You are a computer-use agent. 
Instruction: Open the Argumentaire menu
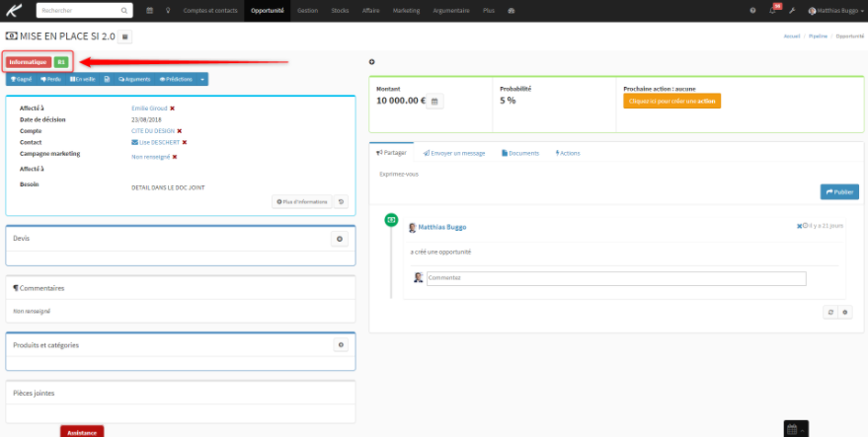[451, 11]
